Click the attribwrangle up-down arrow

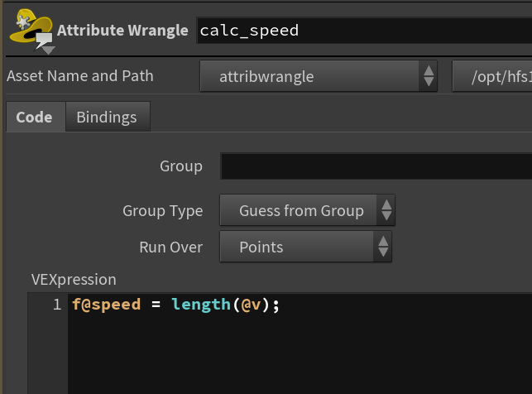(429, 76)
